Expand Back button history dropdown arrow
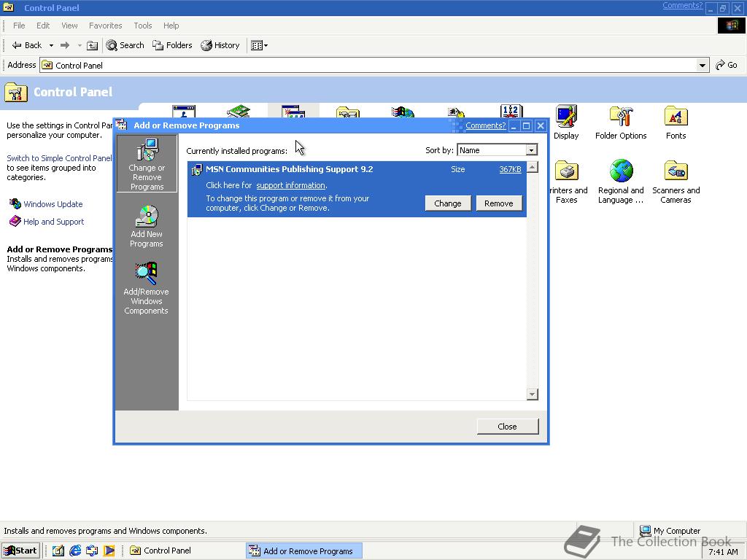 [51, 45]
